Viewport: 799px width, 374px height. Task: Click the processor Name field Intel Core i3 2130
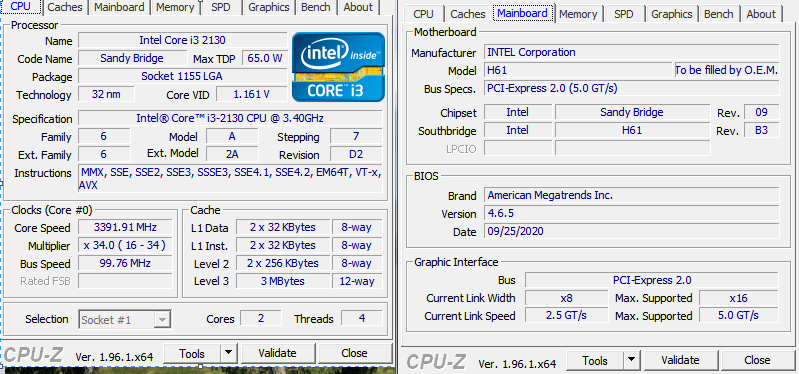(x=182, y=40)
